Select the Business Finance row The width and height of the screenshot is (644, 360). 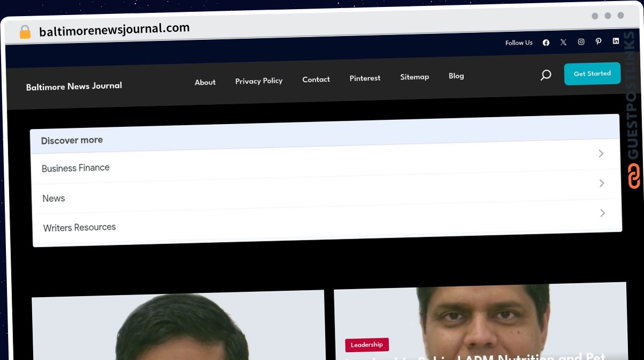tap(326, 161)
